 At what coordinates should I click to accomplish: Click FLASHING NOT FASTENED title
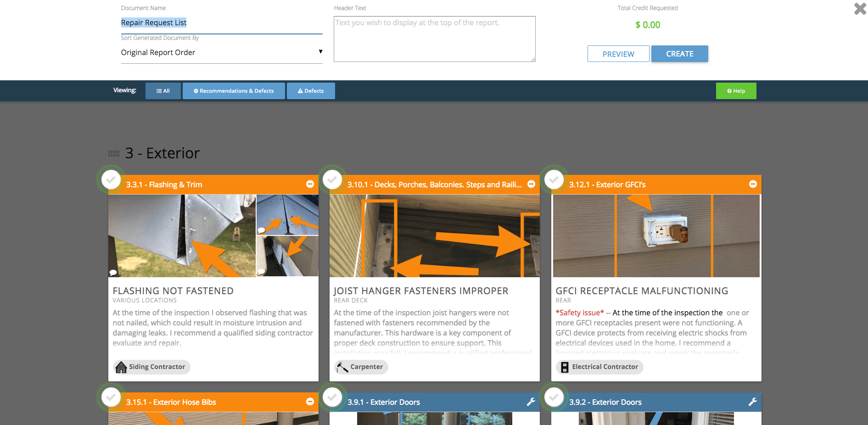173,291
